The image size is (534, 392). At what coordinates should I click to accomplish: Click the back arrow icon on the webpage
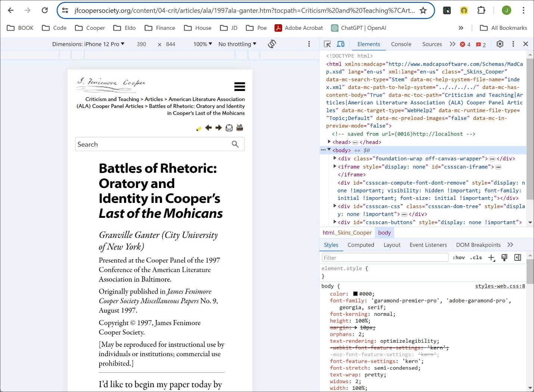coord(209,128)
